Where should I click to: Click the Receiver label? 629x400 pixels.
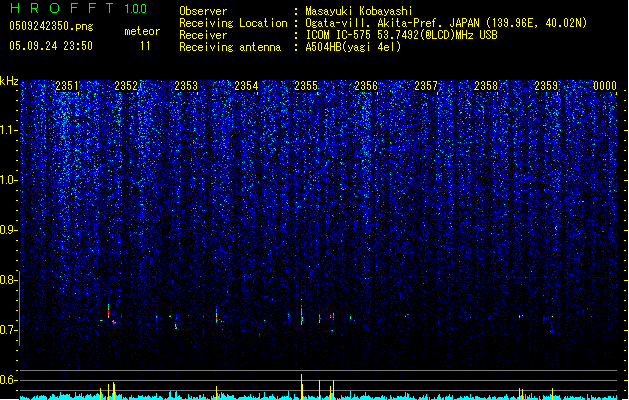point(203,35)
